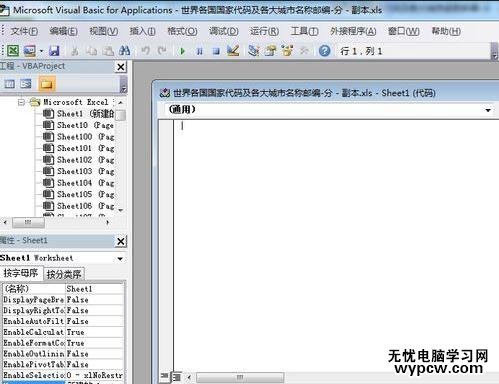Screen dimensions: 499x384
Task: Close the Sheet1 properties panel
Action: click(121, 241)
